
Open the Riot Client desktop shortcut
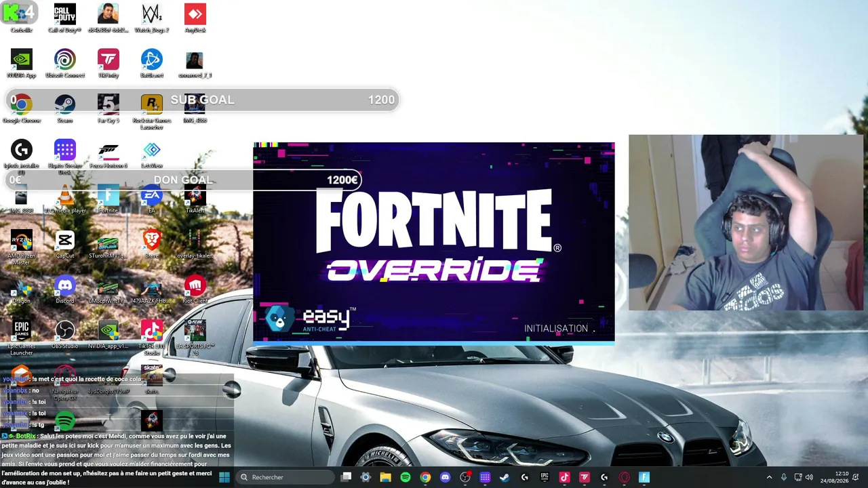(195, 289)
